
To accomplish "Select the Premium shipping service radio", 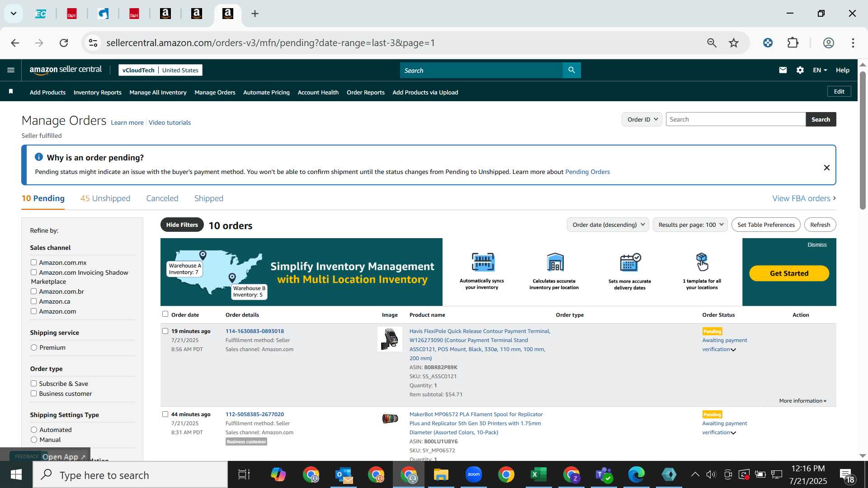I will (x=34, y=347).
